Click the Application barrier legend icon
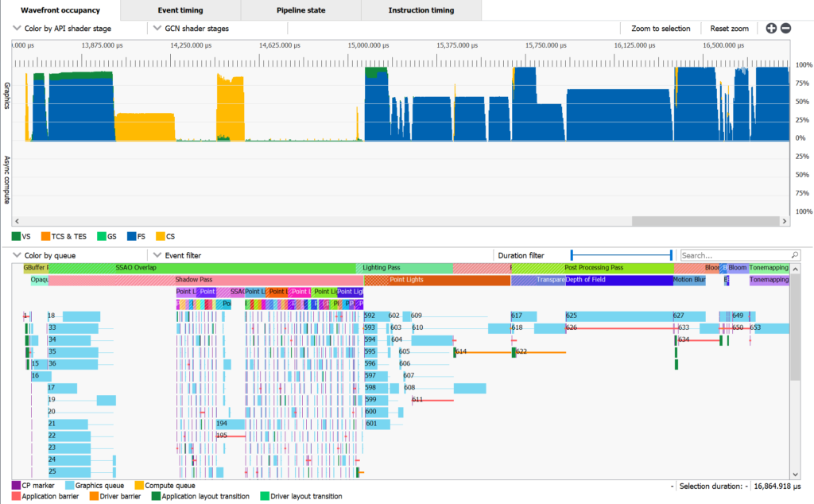The width and height of the screenshot is (814, 504). pos(16,496)
